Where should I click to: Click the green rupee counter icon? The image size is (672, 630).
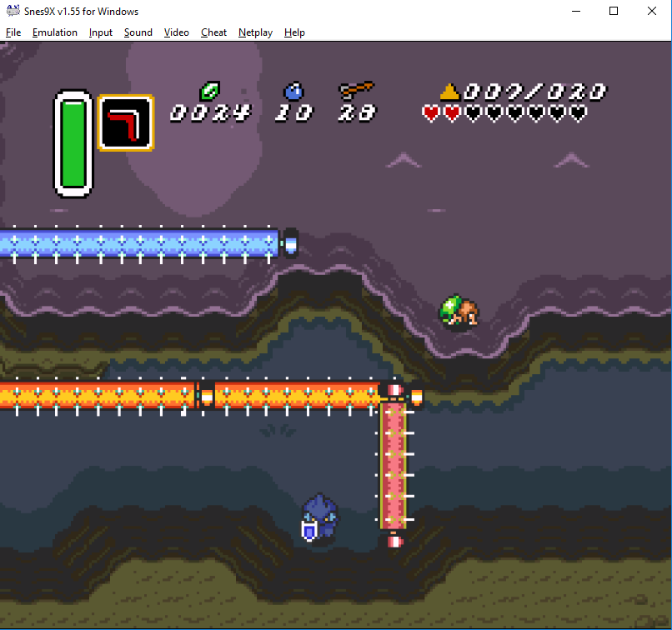[x=209, y=90]
